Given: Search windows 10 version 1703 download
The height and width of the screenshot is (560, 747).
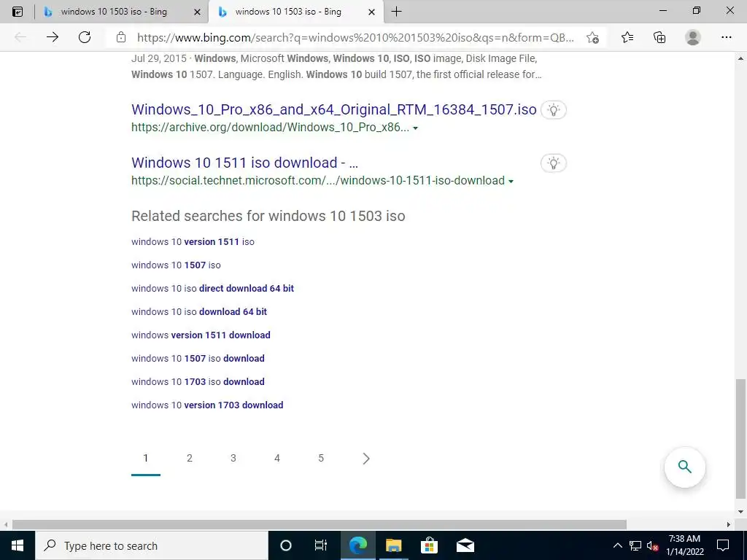Looking at the screenshot, I should click(207, 405).
